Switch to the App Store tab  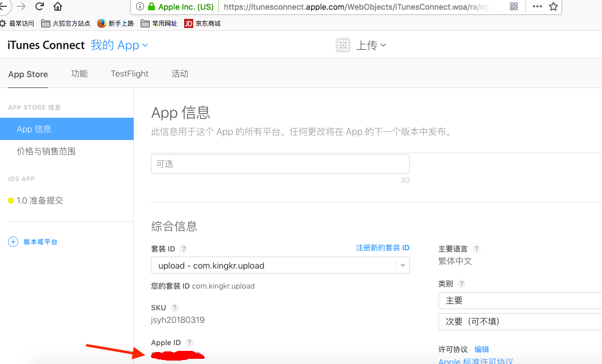(28, 74)
